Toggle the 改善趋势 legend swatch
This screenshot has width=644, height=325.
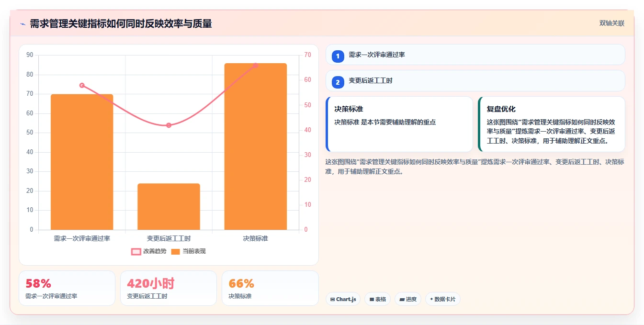[136, 251]
